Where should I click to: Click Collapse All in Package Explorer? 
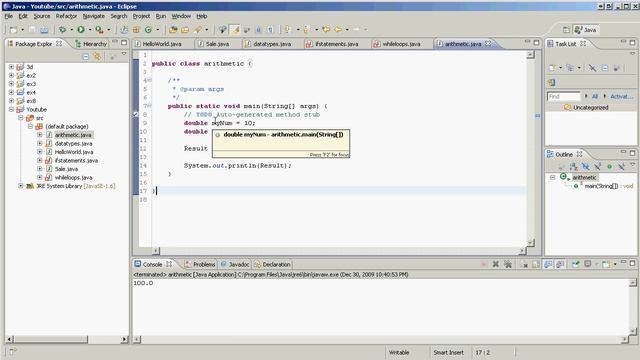(x=85, y=56)
